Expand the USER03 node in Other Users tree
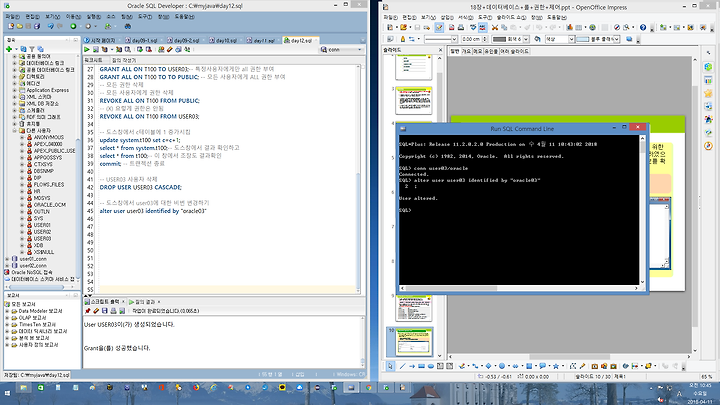The width and height of the screenshot is (720, 405). coord(22,239)
